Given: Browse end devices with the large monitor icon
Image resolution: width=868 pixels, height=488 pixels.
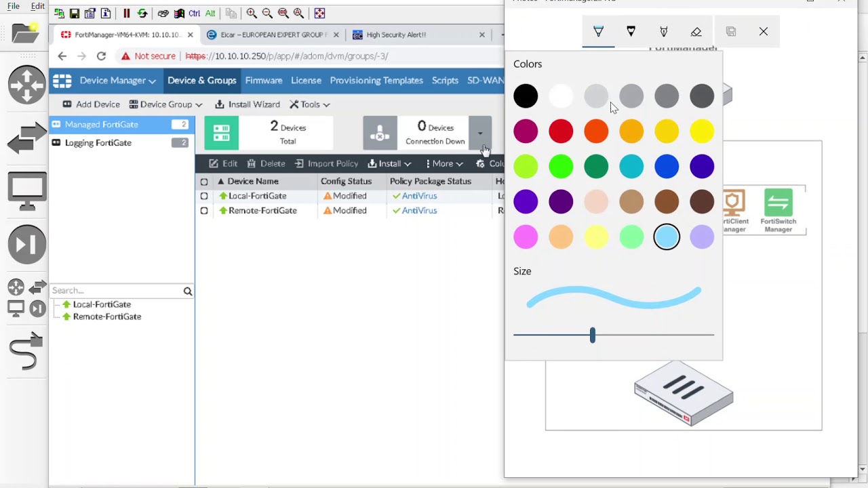Looking at the screenshot, I should click(27, 192).
